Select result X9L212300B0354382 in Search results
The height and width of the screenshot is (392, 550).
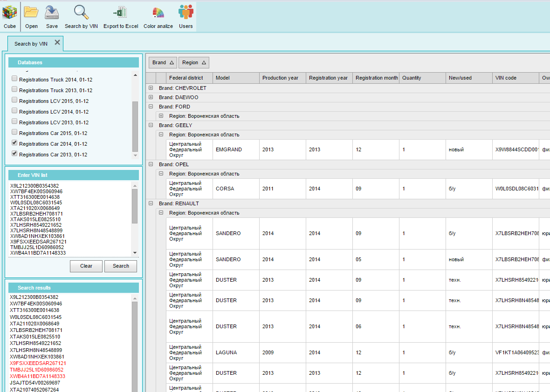(34, 297)
